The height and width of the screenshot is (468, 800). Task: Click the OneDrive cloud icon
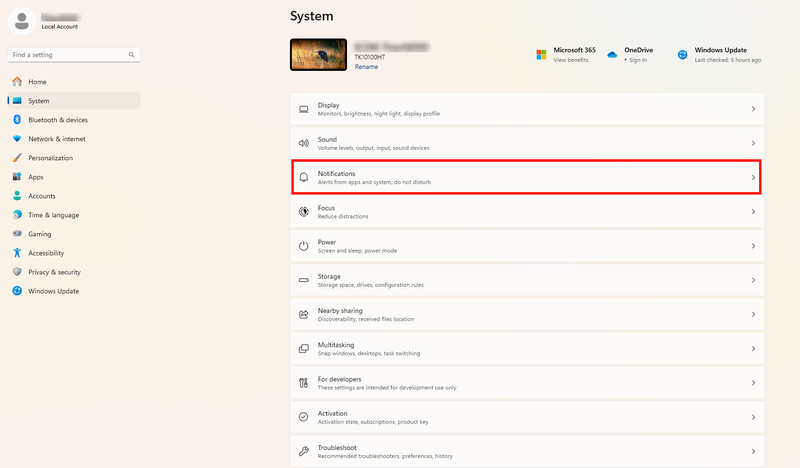pos(612,55)
